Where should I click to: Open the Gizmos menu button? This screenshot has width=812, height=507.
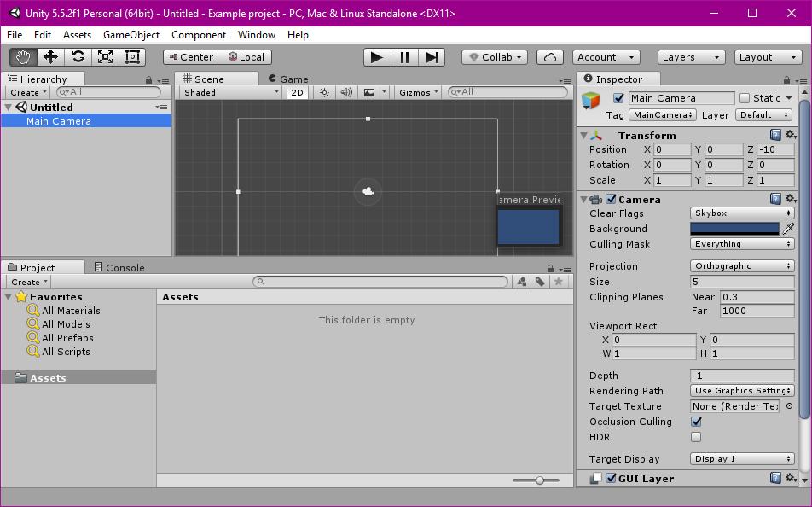pyautogui.click(x=419, y=92)
